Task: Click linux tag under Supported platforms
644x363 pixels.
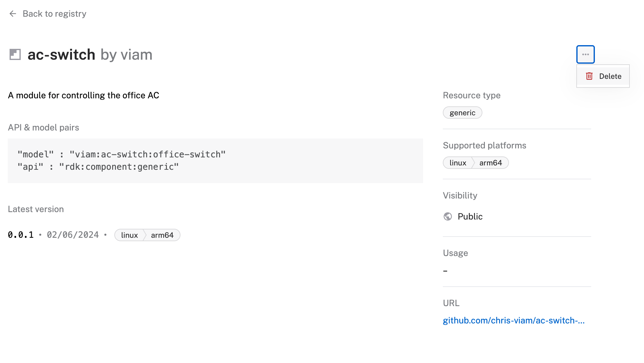Action: pos(458,163)
